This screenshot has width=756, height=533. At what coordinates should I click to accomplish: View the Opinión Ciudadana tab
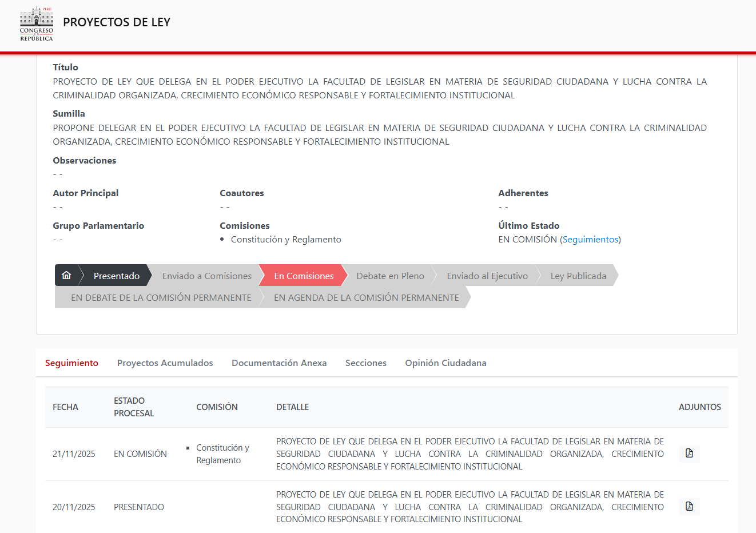[445, 363]
